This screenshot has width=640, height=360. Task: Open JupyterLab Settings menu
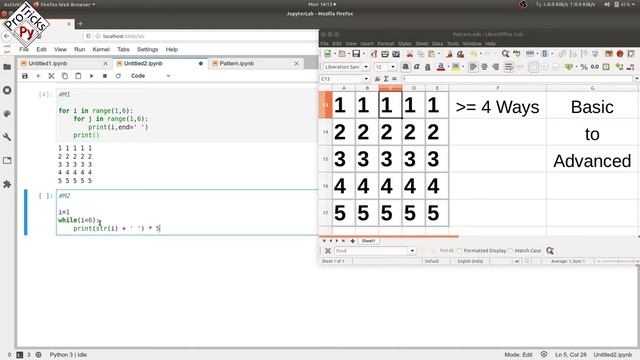(147, 49)
